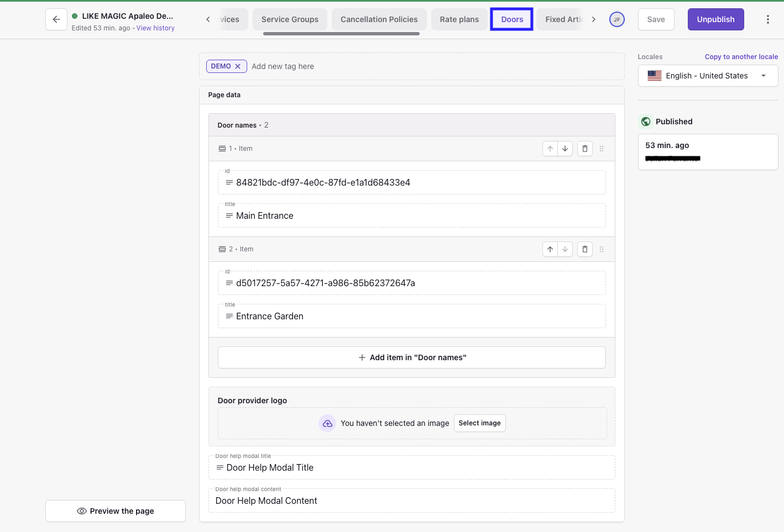Click the JF user avatar
This screenshot has height=532, width=784.
tap(616, 19)
